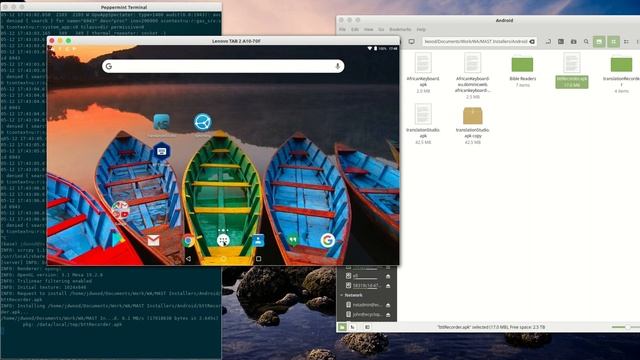This screenshot has height=360, width=640.
Task: Select the translationStudio.apk file
Action: tap(423, 124)
